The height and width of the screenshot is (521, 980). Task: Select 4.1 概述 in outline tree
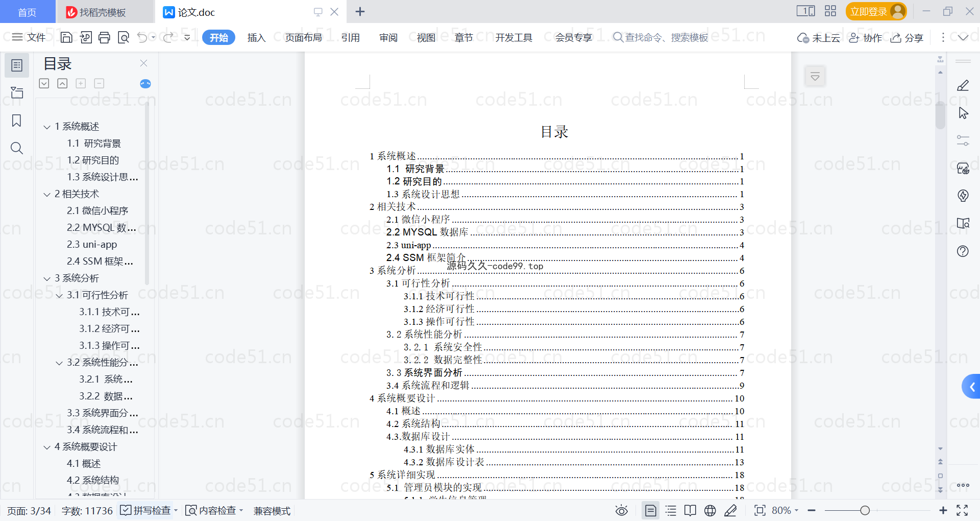(x=84, y=464)
